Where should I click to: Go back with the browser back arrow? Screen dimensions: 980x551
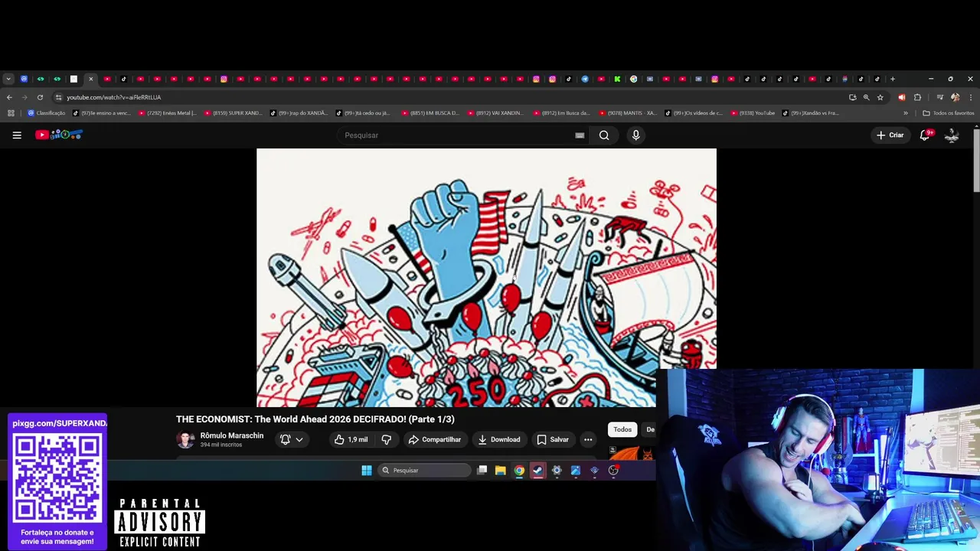[x=9, y=97]
